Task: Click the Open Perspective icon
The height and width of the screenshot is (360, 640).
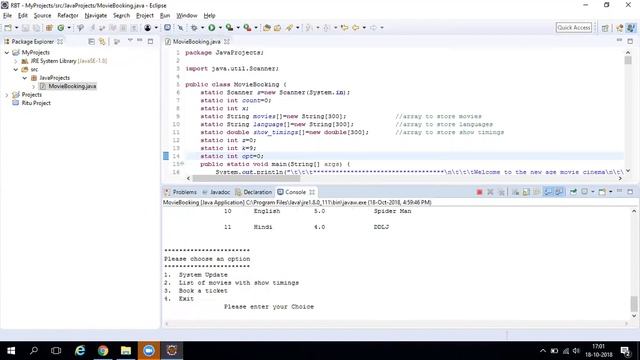Action: (605, 28)
